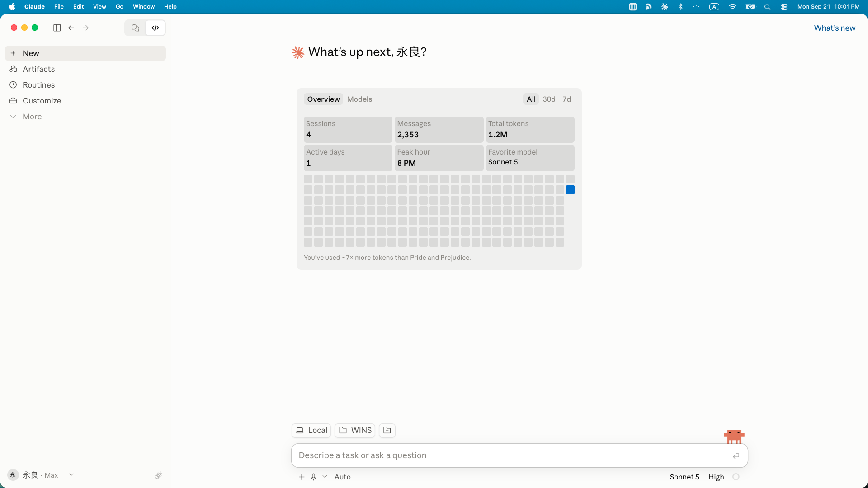Switch to the Models tab
Viewport: 868px width, 488px height.
pos(359,99)
